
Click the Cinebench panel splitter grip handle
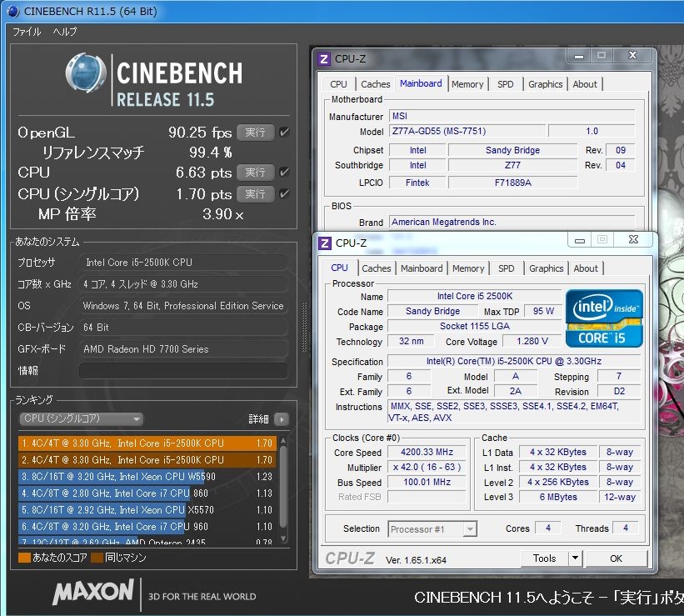point(304,327)
